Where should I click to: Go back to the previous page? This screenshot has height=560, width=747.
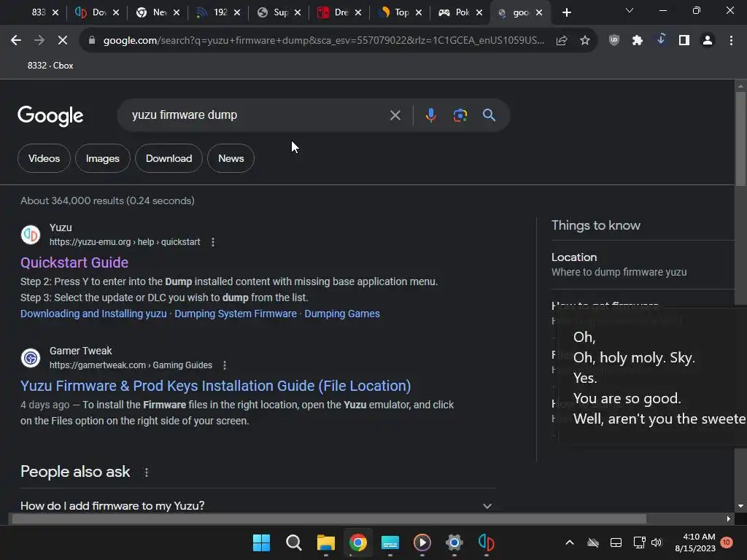click(16, 41)
